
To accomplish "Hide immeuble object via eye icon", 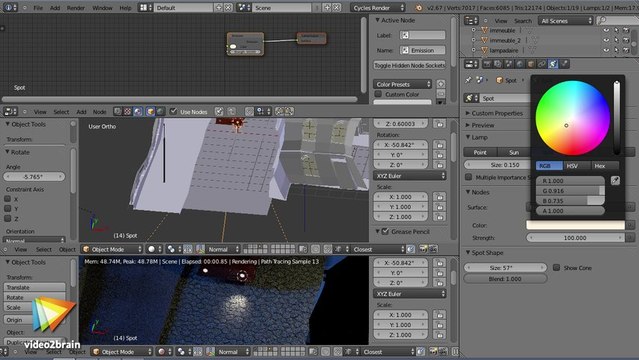I will click(x=606, y=30).
